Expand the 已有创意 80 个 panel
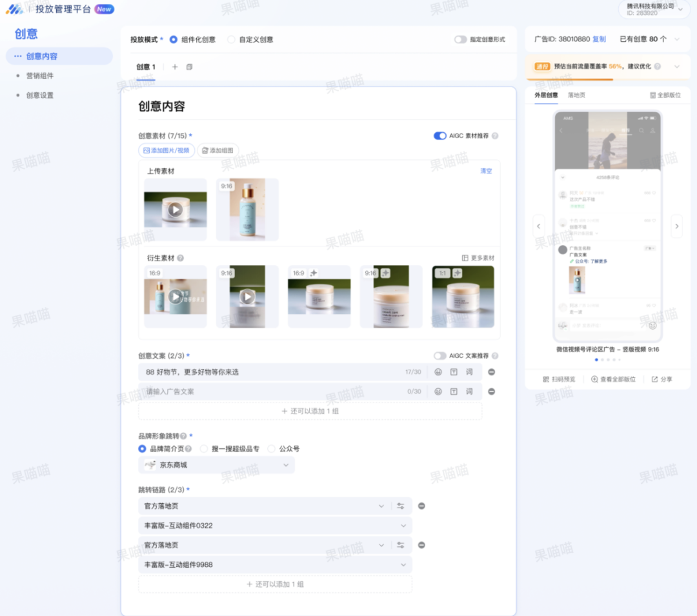The height and width of the screenshot is (616, 697). point(676,39)
